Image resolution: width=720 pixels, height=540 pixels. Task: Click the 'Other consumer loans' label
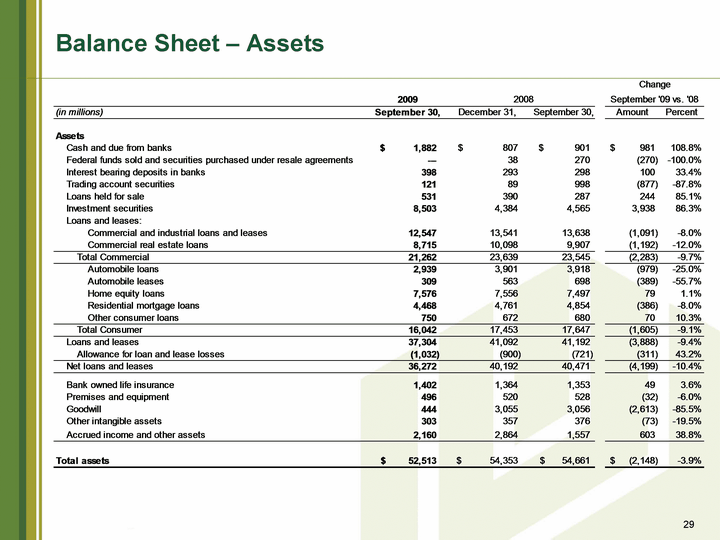(133, 318)
